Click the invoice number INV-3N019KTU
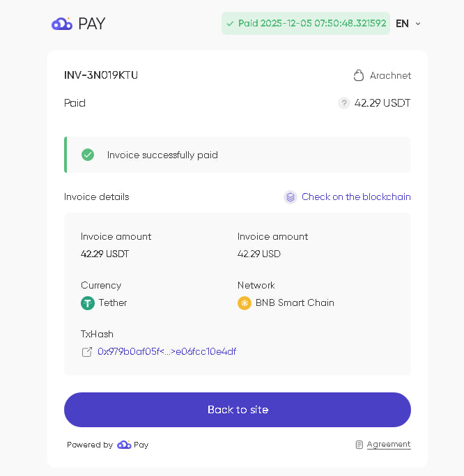 [x=101, y=75]
